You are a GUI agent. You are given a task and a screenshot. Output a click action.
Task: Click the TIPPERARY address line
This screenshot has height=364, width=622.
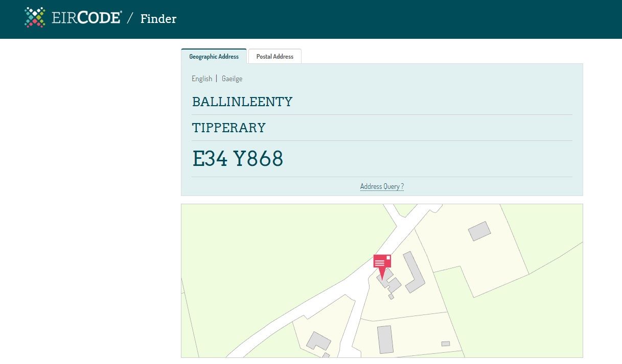[229, 128]
